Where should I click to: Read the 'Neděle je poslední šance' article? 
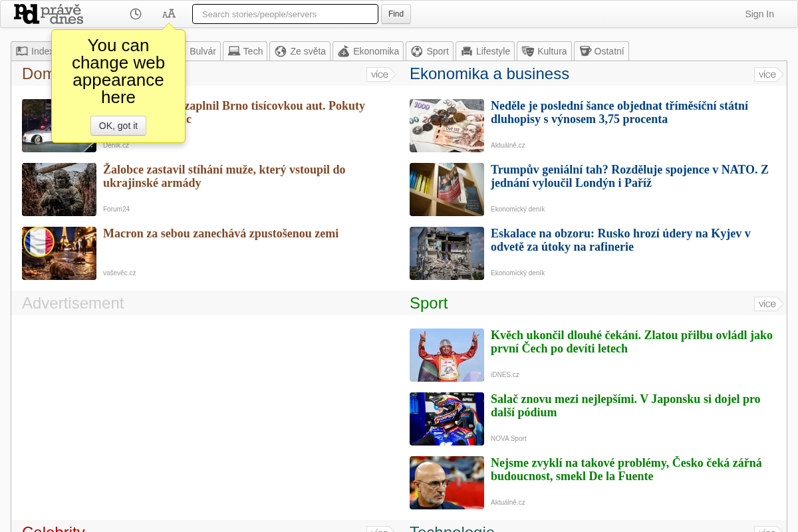tap(620, 112)
